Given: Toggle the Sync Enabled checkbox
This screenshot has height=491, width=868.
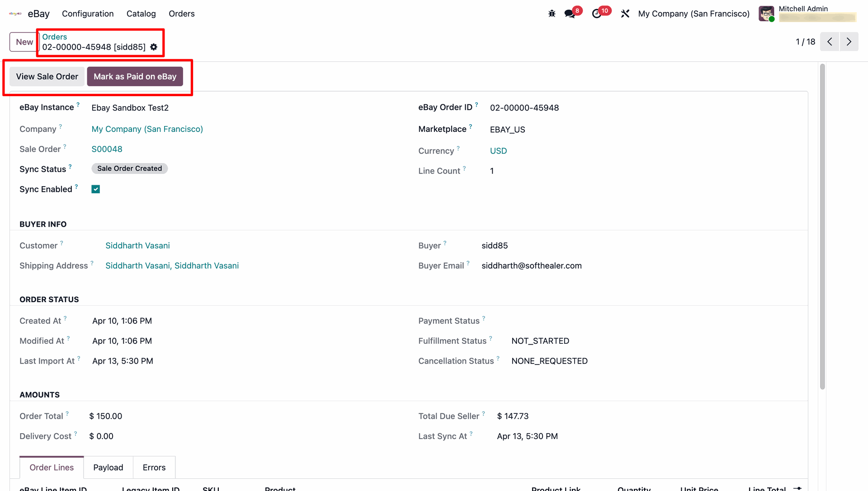Looking at the screenshot, I should point(96,189).
